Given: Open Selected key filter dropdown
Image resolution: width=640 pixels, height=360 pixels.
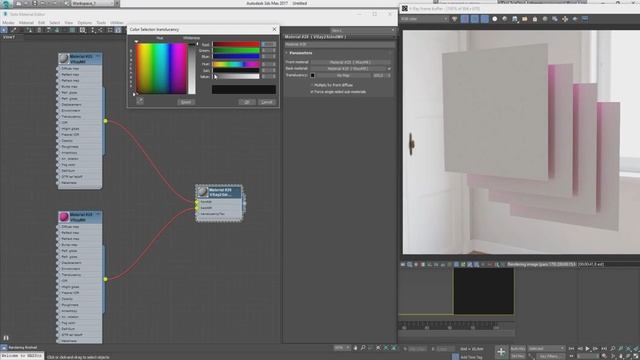Looking at the screenshot, I should pyautogui.click(x=547, y=349).
